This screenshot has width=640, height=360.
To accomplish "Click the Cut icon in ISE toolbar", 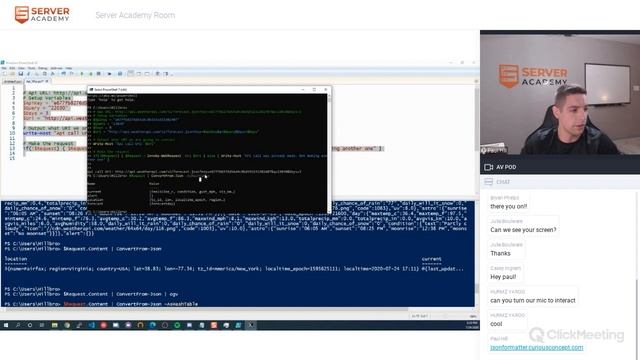I will tap(29, 73).
